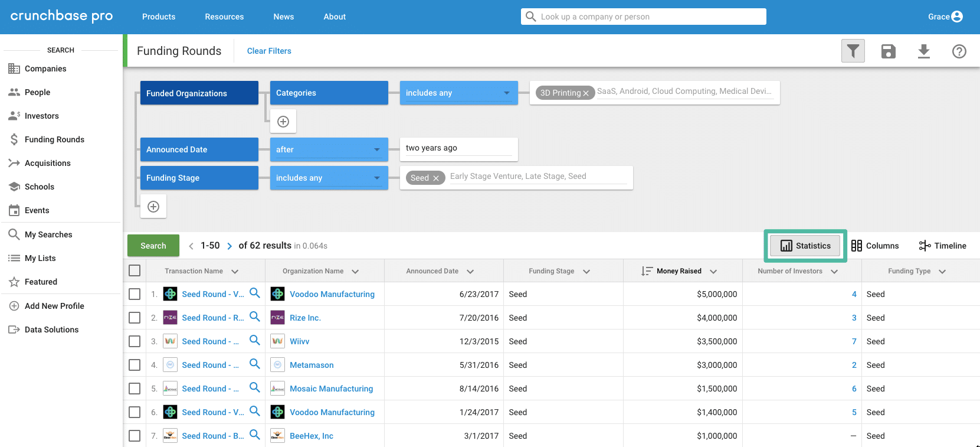The height and width of the screenshot is (447, 980).
Task: Check the row 4 Metamason checkbox
Action: [x=135, y=365]
